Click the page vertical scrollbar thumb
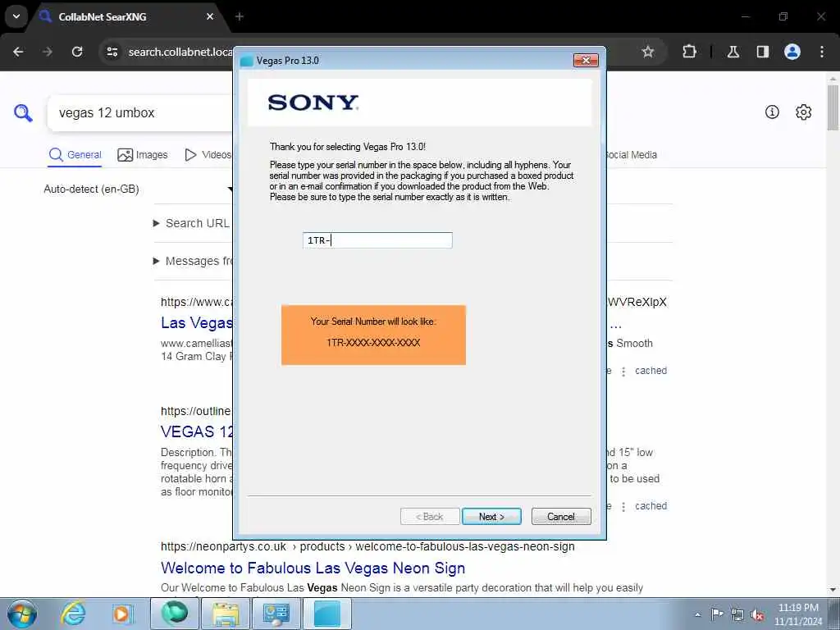 click(833, 107)
